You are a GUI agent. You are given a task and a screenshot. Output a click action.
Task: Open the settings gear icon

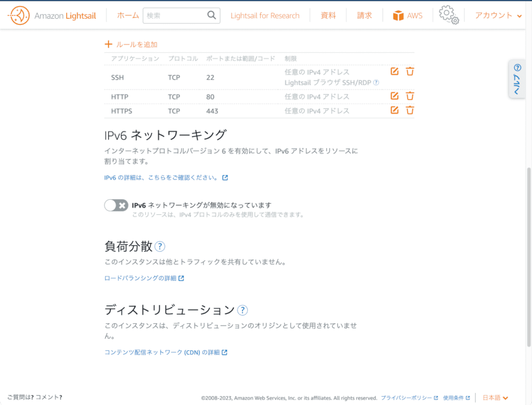click(x=448, y=15)
